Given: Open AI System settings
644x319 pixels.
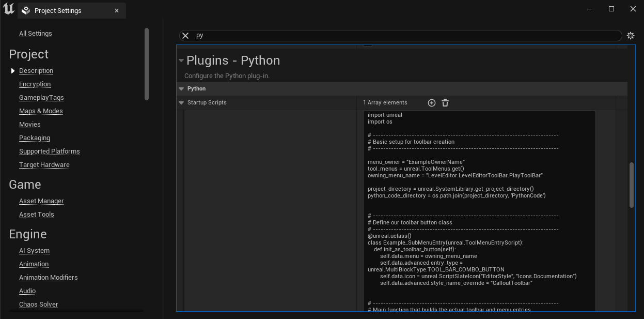Looking at the screenshot, I should pos(35,251).
